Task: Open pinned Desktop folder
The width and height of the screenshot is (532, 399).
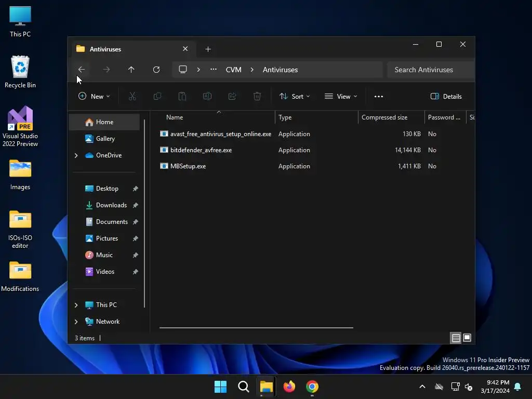Action: (x=107, y=189)
